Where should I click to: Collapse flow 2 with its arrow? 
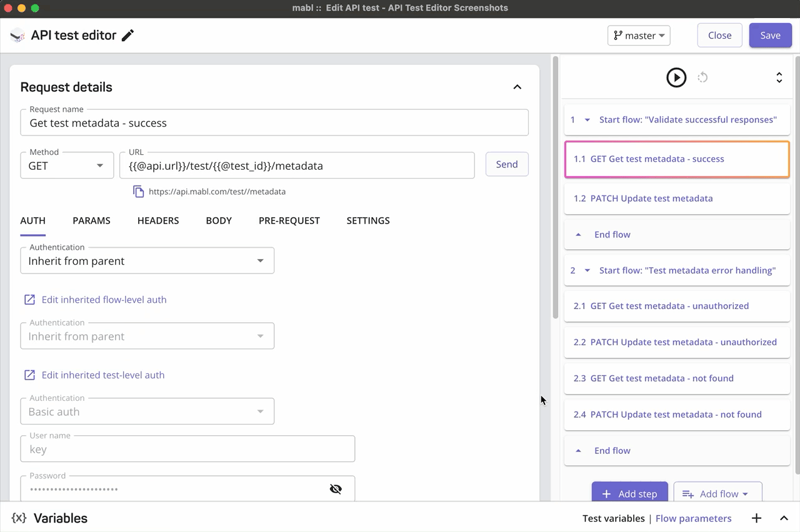(x=587, y=271)
